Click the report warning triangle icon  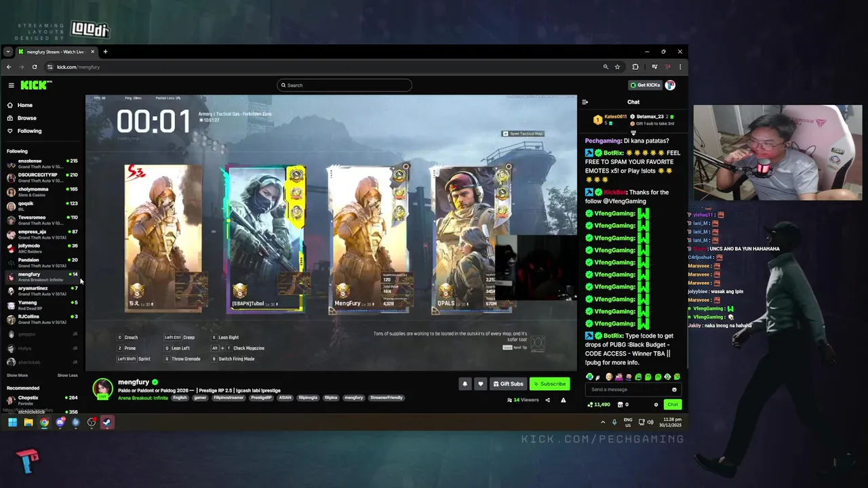pos(563,401)
